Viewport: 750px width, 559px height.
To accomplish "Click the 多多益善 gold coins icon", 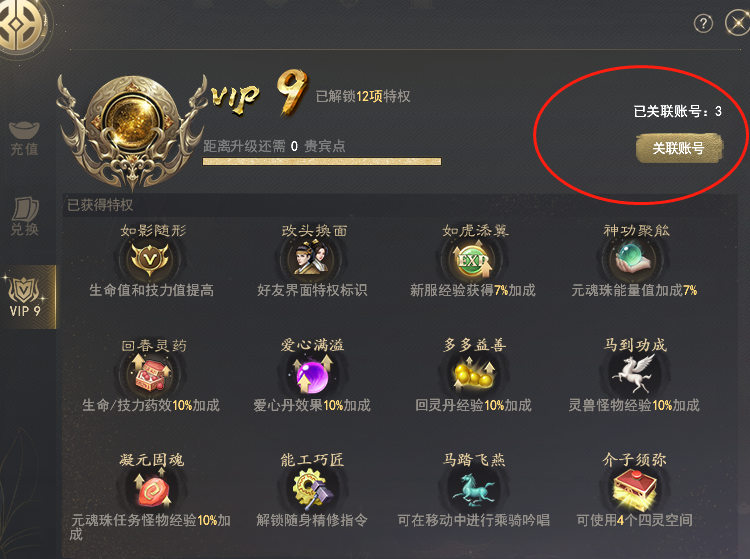I will click(x=474, y=374).
